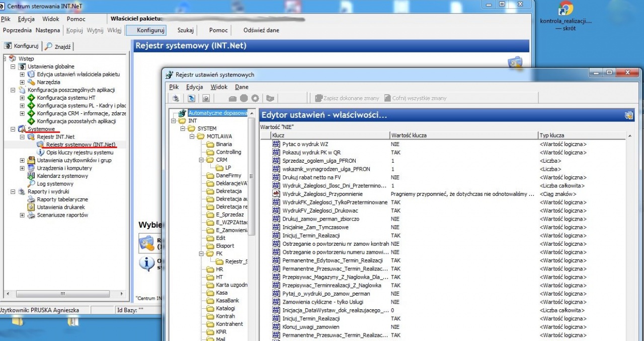
Task: Click the blue arrow refresh toolbar icon
Action: pos(192,98)
